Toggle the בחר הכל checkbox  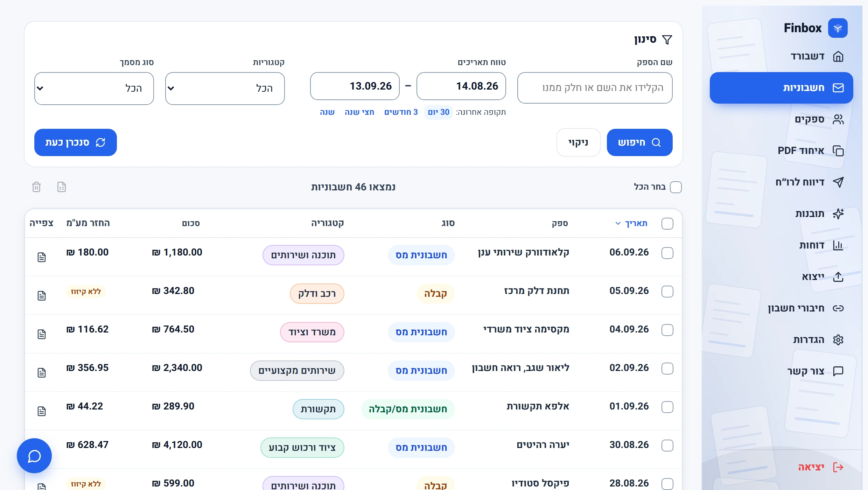(676, 187)
